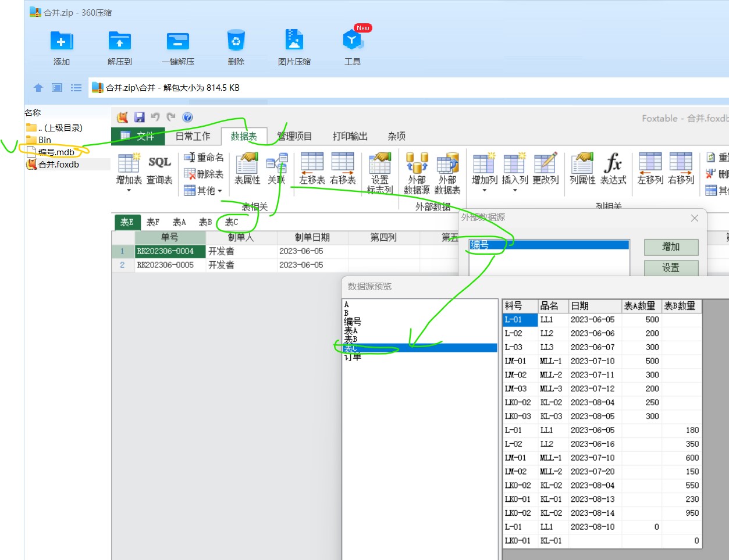Click the 添加 (Add) icon in 360压缩
This screenshot has width=729, height=560.
[x=61, y=41]
